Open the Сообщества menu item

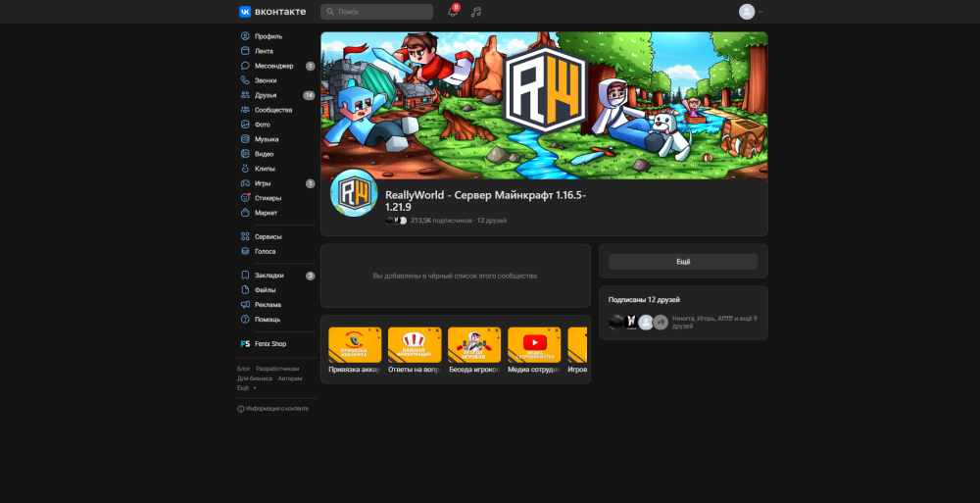coord(277,110)
